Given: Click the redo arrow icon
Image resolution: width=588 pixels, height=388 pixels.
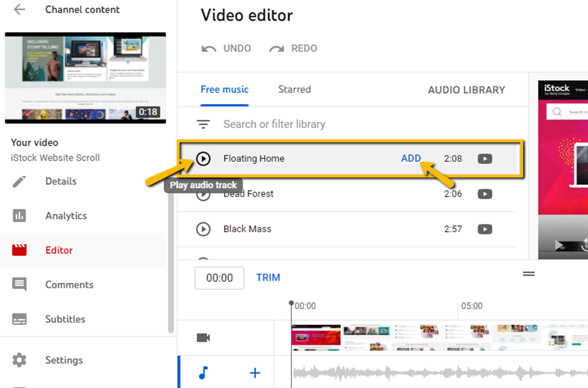Looking at the screenshot, I should 277,48.
